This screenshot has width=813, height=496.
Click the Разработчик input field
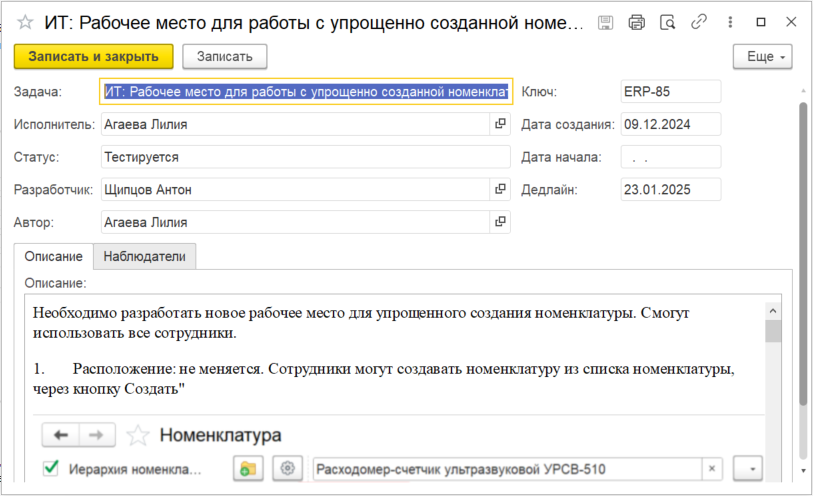pyautogui.click(x=296, y=189)
